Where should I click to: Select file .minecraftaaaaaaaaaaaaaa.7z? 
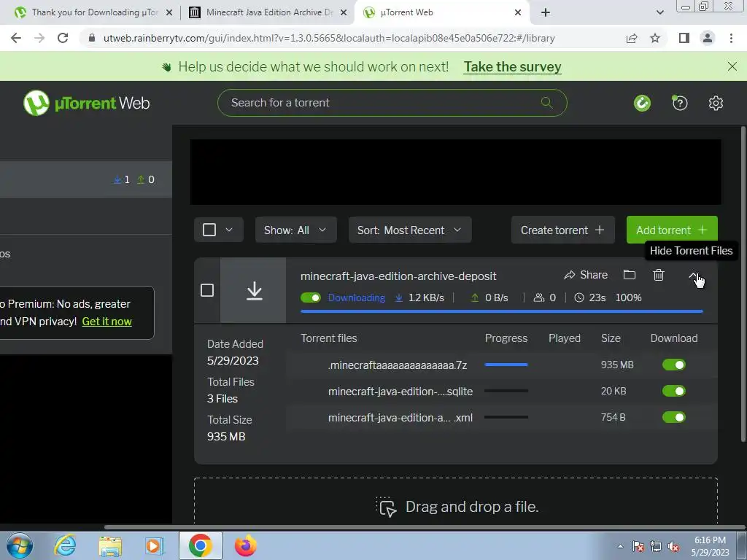pyautogui.click(x=398, y=365)
